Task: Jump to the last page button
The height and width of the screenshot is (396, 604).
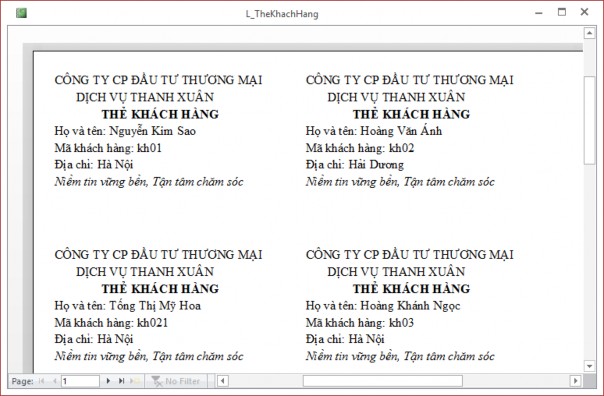Action: (x=121, y=381)
